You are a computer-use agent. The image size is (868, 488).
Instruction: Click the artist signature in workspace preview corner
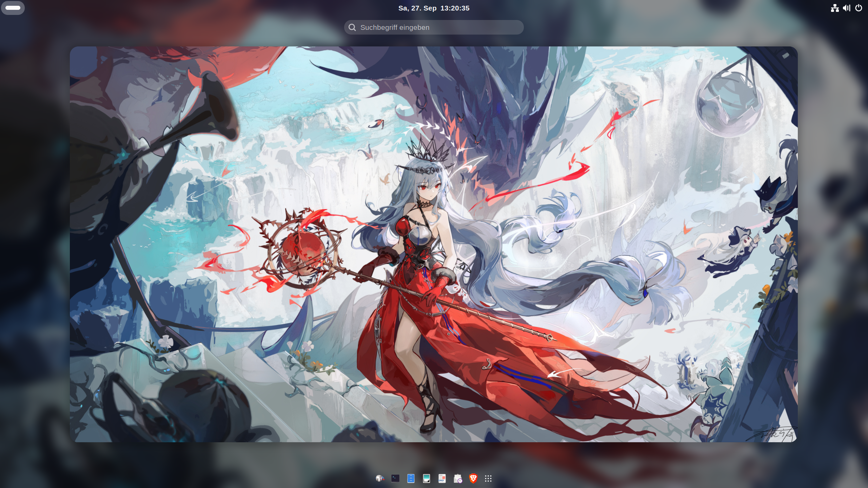coord(773,434)
